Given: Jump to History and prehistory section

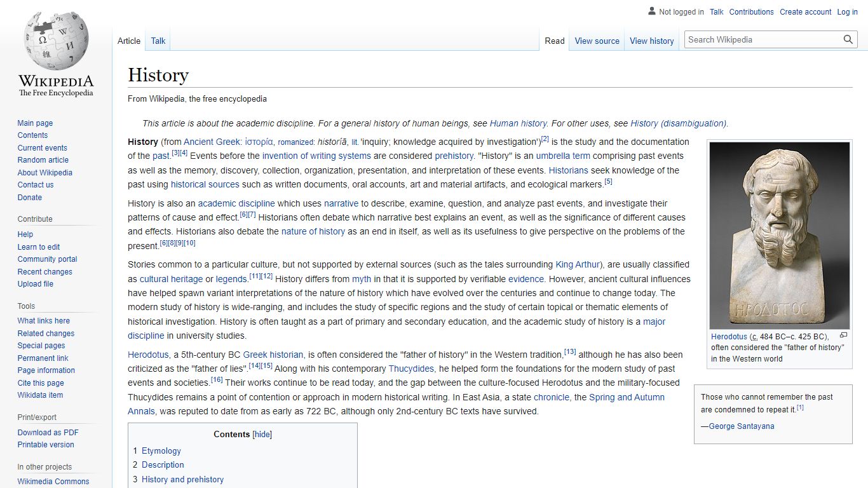Looking at the screenshot, I should point(182,479).
